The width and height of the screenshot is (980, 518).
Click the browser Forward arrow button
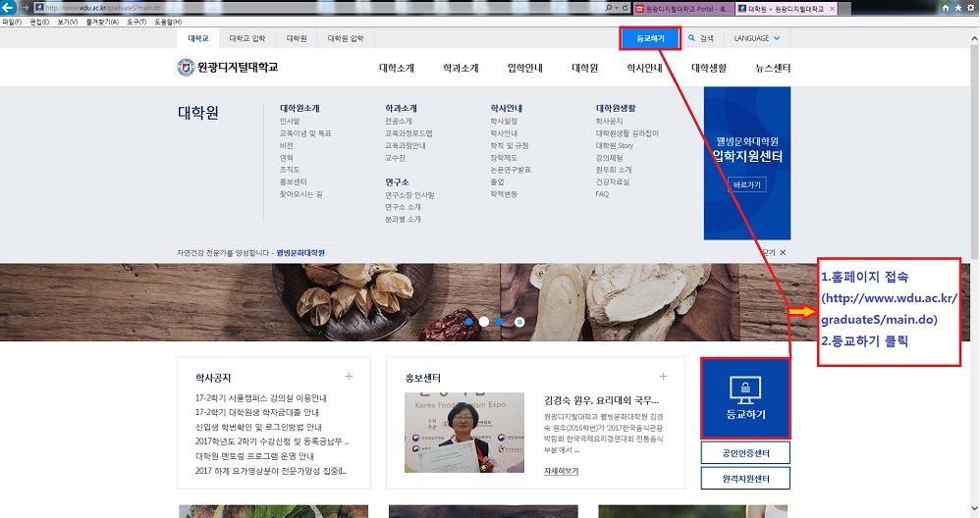click(25, 8)
